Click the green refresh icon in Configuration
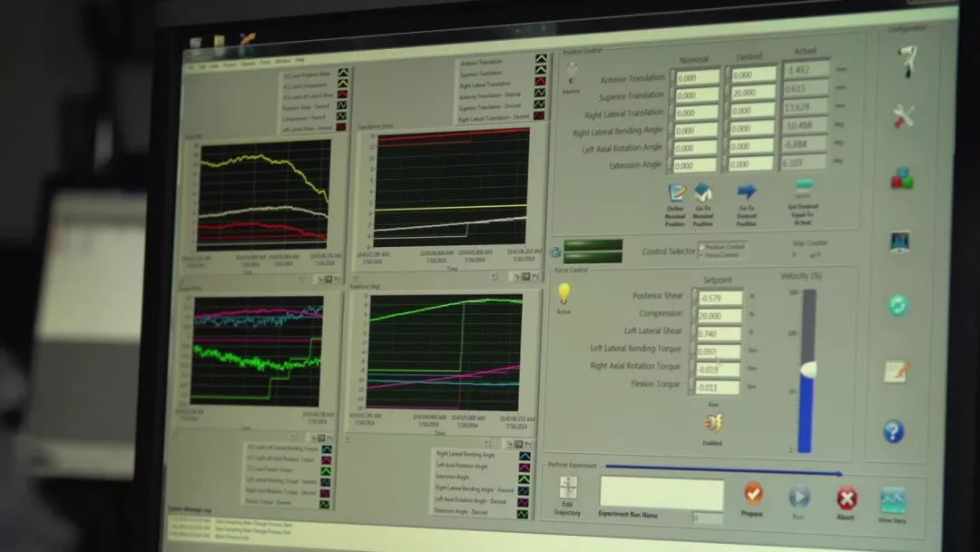 [898, 305]
